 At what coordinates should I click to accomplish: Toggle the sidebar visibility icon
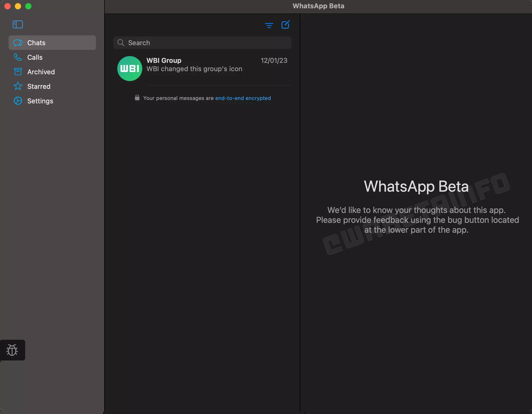(18, 24)
